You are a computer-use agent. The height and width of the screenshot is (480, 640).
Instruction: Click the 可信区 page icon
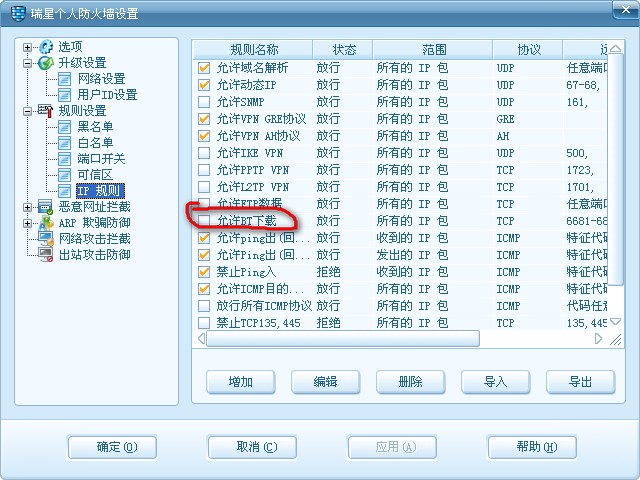tap(64, 175)
